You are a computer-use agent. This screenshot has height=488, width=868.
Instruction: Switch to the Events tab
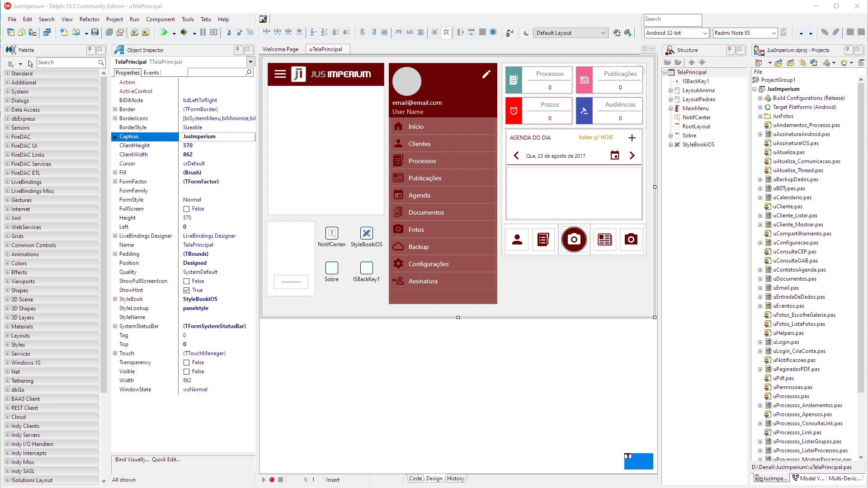point(151,73)
